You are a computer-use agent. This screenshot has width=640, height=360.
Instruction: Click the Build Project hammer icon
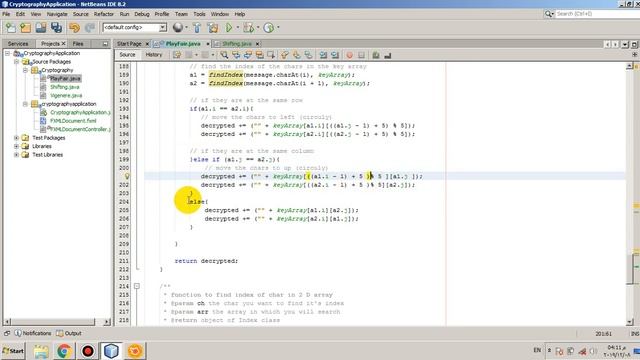pyautogui.click(x=197, y=28)
